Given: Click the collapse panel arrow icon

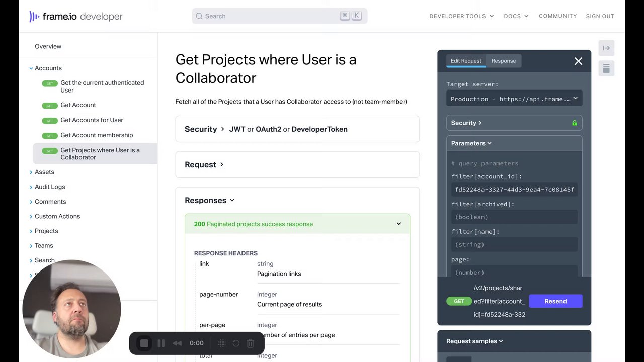Looking at the screenshot, I should click(606, 48).
